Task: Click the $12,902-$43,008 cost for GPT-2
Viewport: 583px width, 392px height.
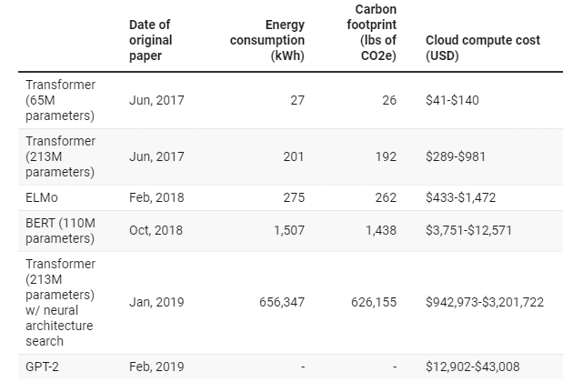Action: coord(473,367)
